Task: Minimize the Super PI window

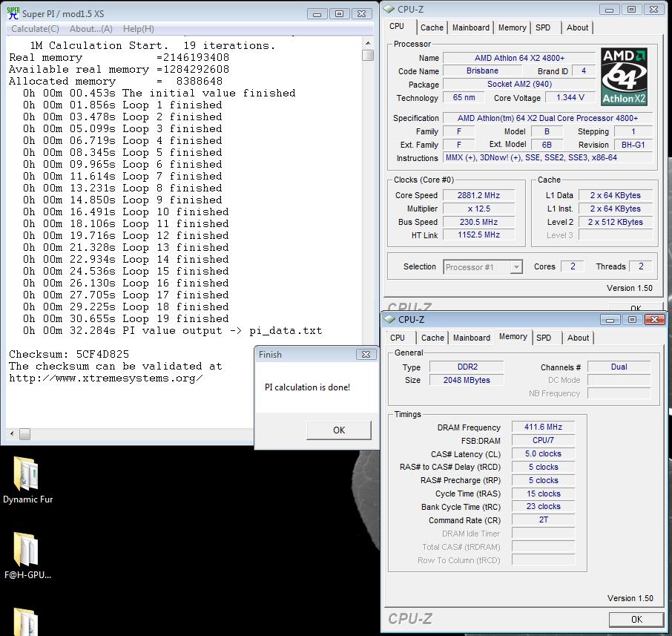Action: click(317, 14)
